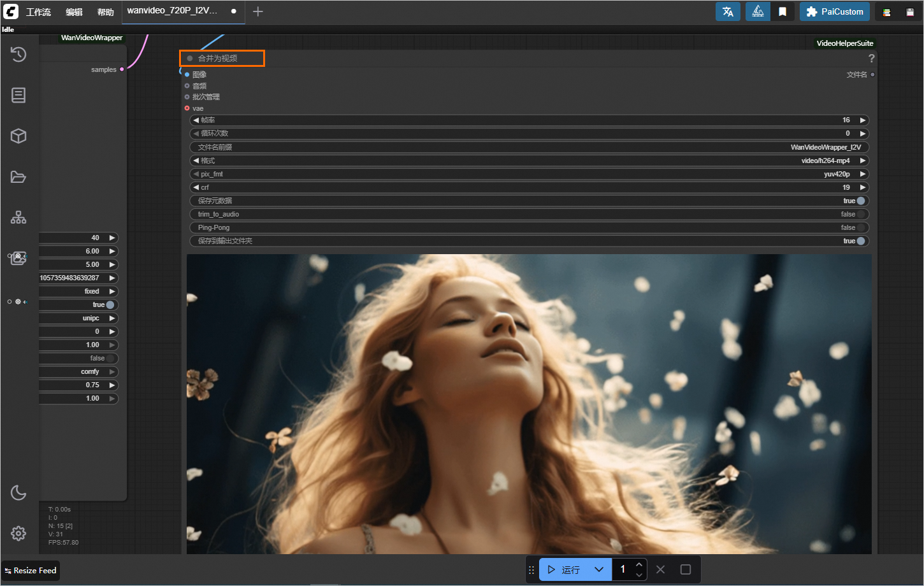This screenshot has width=924, height=586.
Task: Open the pix_fmt yuv420p dropdown
Action: click(529, 174)
